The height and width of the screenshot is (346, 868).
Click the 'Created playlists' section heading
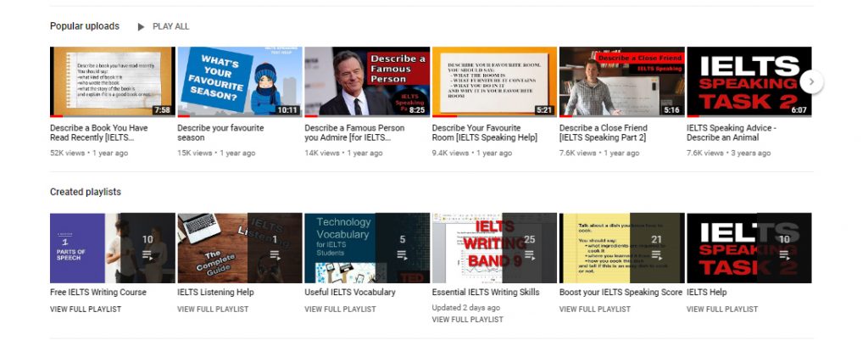coord(86,193)
